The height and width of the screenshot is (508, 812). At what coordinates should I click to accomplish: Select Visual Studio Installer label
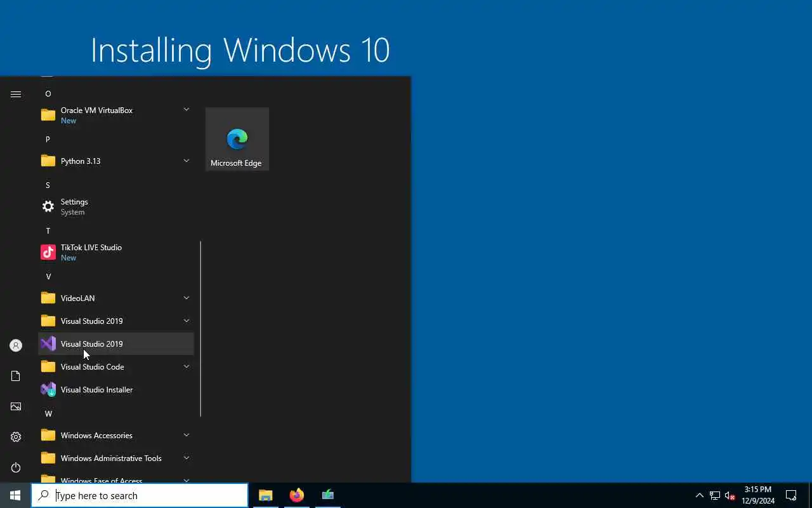point(96,389)
